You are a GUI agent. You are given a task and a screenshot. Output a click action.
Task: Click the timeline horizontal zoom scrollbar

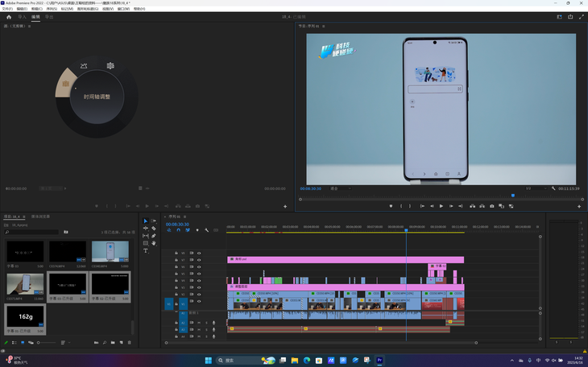(321, 343)
